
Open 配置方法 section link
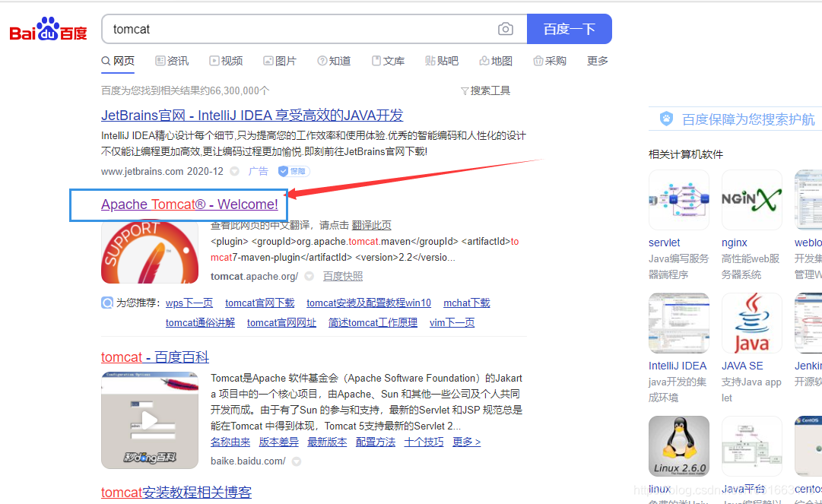(376, 442)
